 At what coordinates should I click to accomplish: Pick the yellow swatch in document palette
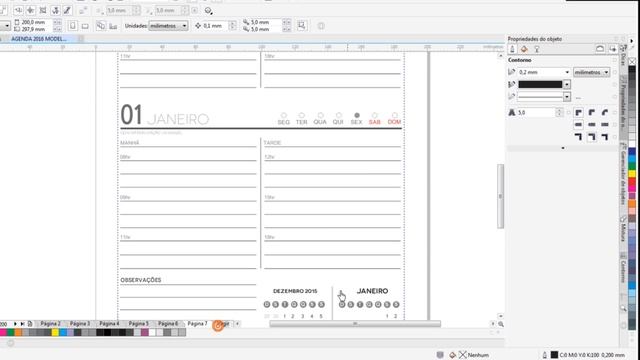click(x=55, y=333)
